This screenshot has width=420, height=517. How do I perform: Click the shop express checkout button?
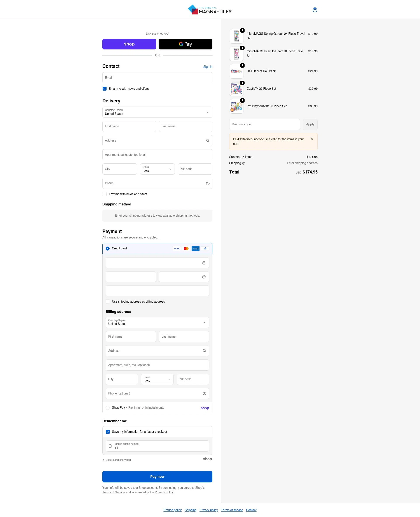coord(129,44)
